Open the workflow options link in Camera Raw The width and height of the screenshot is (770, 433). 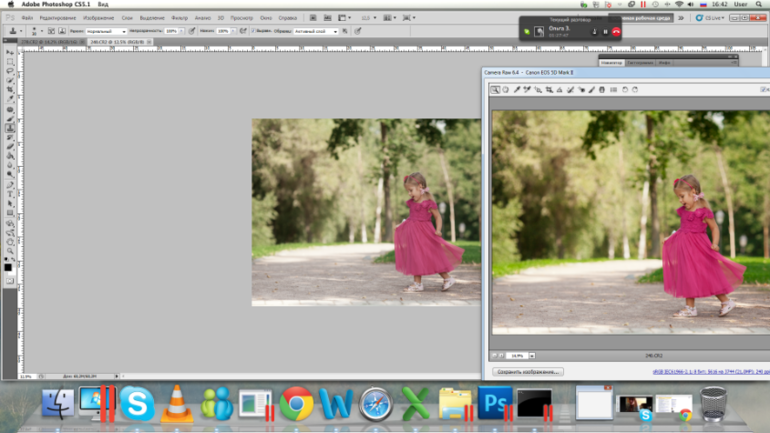click(700, 371)
